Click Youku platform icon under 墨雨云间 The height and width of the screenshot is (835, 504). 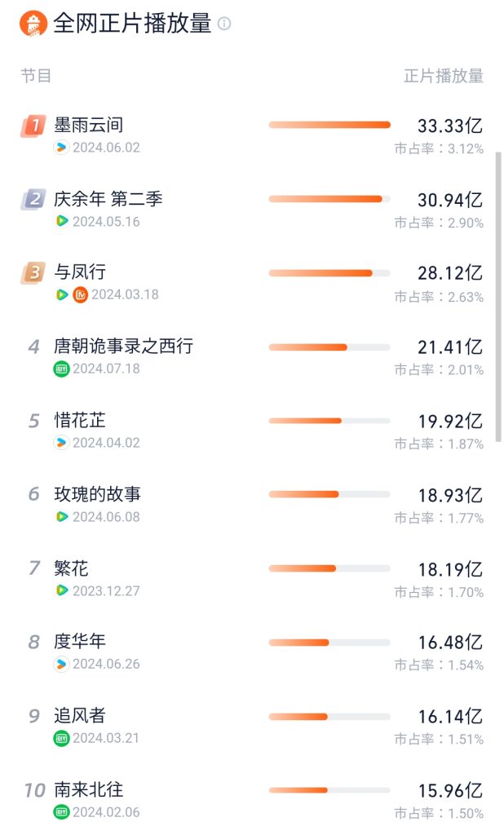click(x=61, y=148)
